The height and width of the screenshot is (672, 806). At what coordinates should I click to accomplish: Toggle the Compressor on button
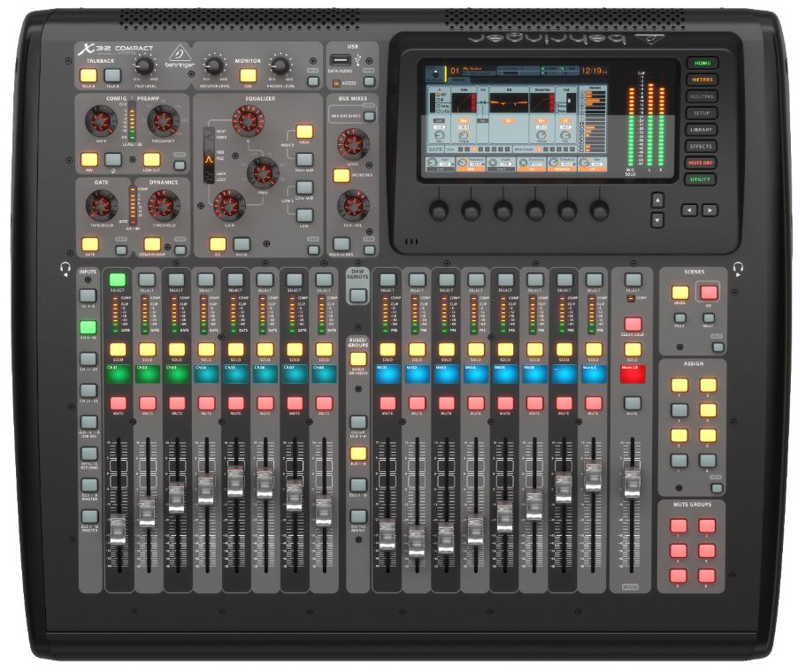(x=152, y=243)
